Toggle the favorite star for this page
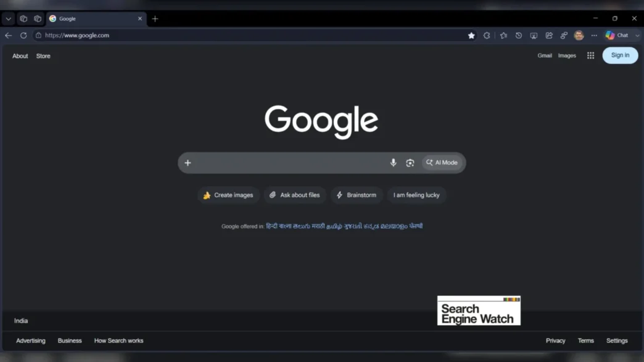 click(x=471, y=36)
